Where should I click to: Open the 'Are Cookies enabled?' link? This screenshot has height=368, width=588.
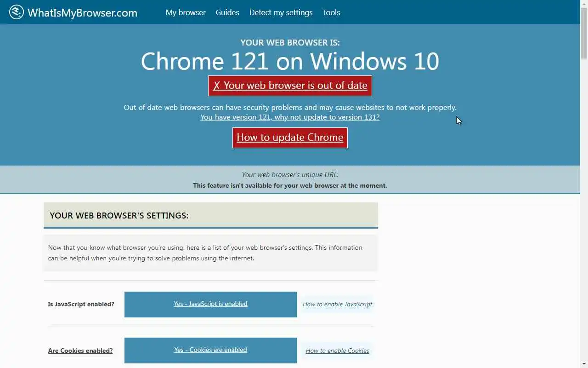(x=80, y=351)
